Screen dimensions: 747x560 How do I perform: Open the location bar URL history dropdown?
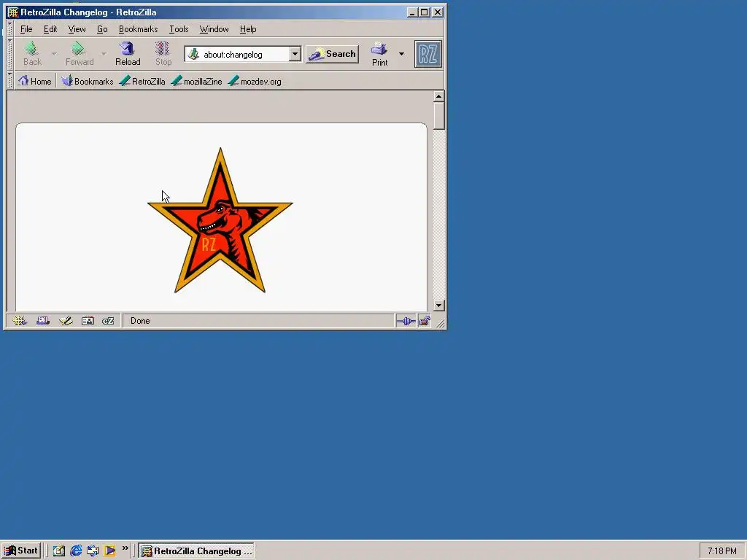(x=295, y=54)
